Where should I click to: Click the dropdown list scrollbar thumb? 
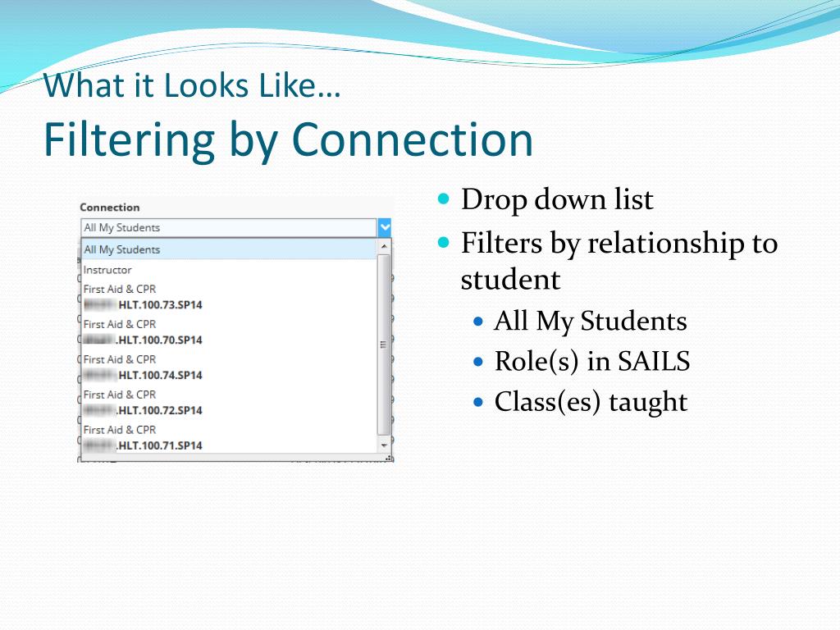point(384,345)
